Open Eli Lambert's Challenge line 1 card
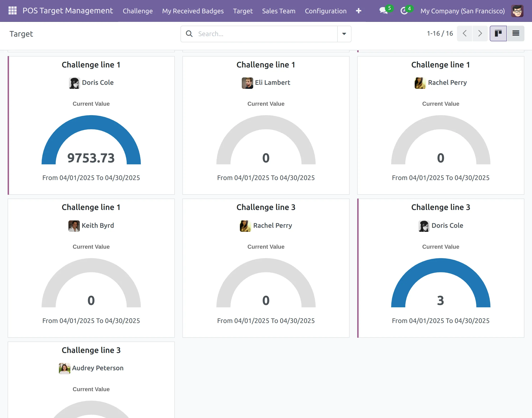Viewport: 532px width, 418px height. click(x=266, y=65)
